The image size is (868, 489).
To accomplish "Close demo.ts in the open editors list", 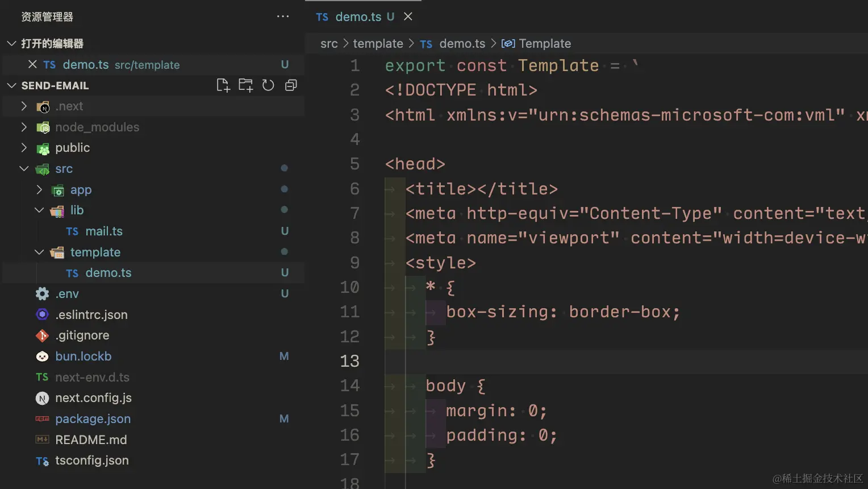I will coord(32,64).
